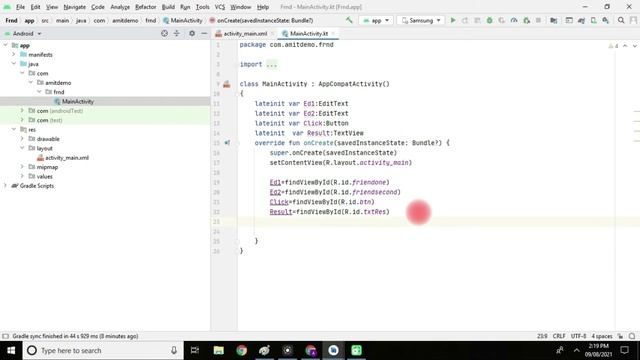
Task: Click Apply Changes and Restart Activity icon
Action: coord(465,20)
